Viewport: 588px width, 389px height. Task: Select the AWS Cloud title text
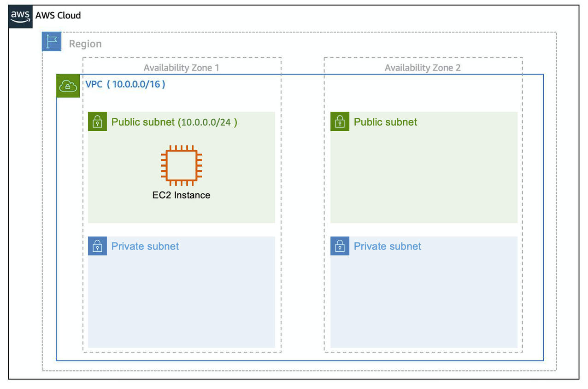(x=58, y=15)
